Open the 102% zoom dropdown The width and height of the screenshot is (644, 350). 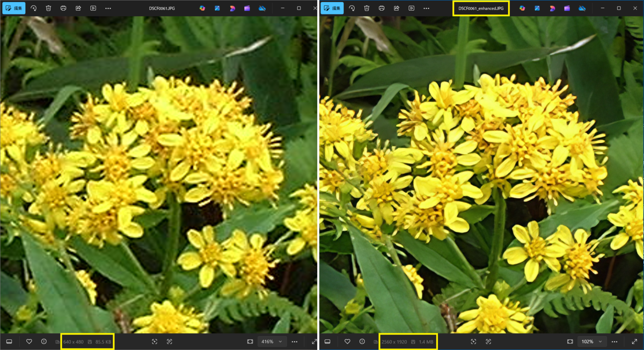[592, 341]
